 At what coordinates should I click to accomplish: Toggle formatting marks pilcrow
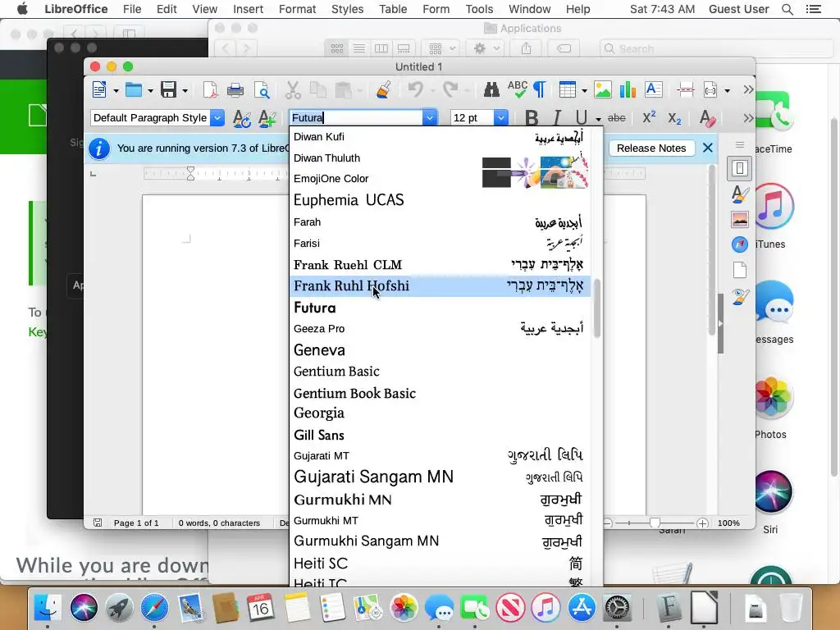[540, 89]
